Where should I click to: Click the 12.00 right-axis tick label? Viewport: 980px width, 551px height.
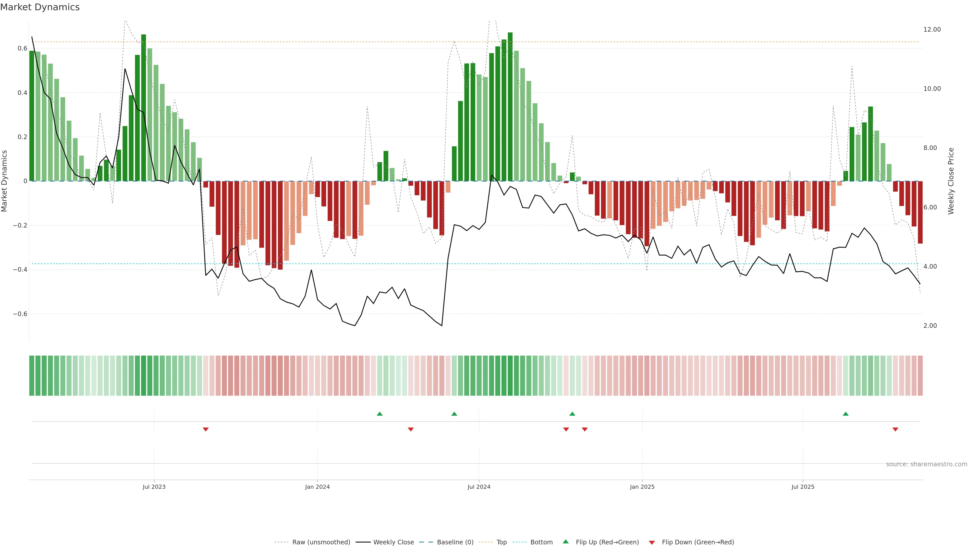(x=932, y=30)
